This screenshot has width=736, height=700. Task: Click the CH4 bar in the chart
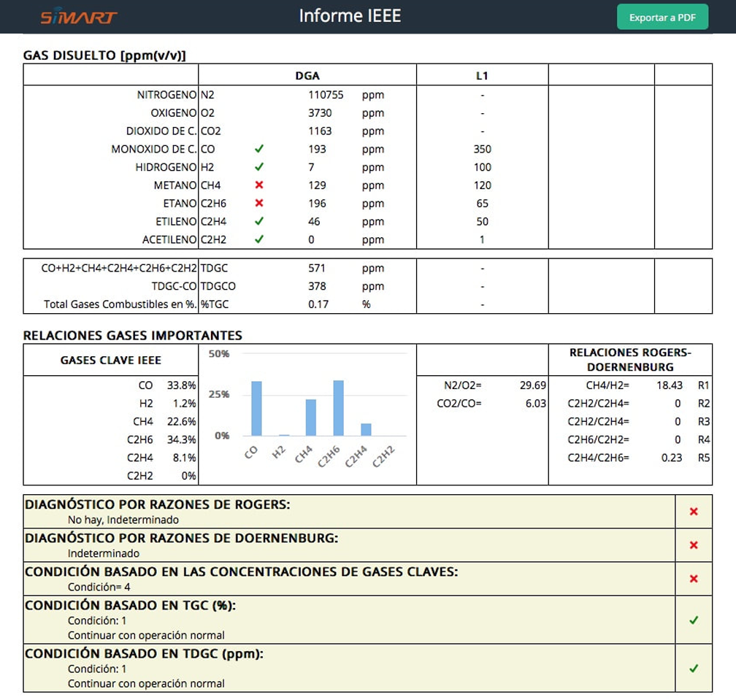(311, 418)
